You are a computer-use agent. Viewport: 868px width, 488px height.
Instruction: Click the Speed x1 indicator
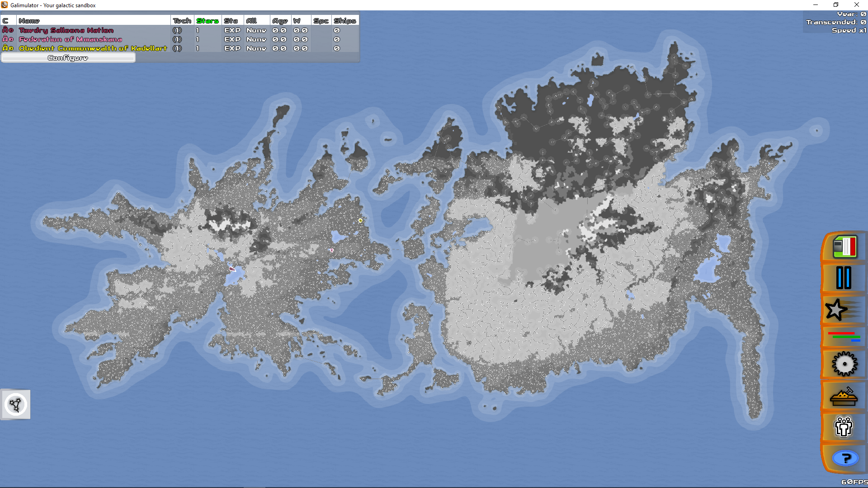849,30
